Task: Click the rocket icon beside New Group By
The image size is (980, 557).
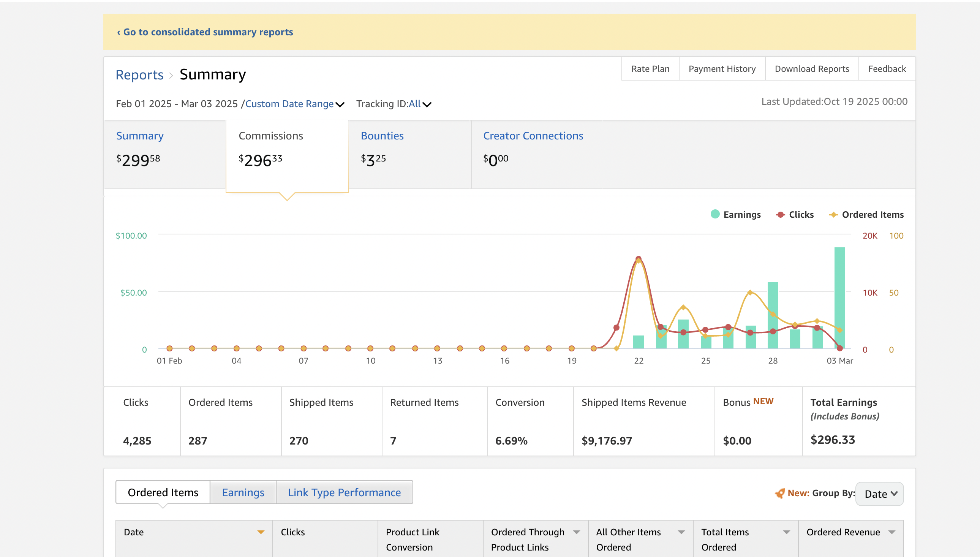Action: [x=779, y=493]
